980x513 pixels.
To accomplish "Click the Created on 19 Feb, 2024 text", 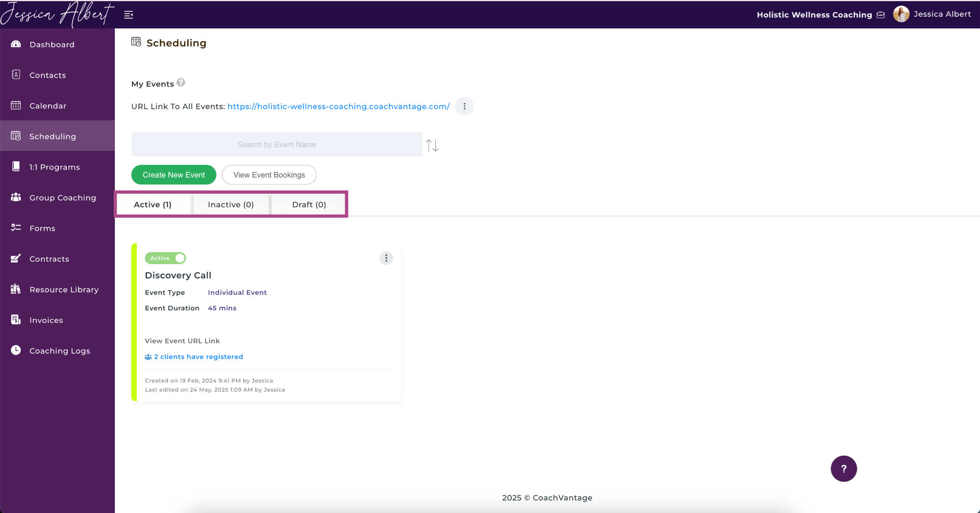I will pyautogui.click(x=209, y=381).
